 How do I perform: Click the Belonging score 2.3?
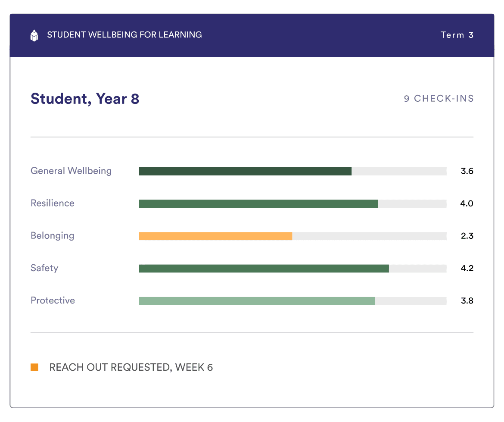(467, 236)
